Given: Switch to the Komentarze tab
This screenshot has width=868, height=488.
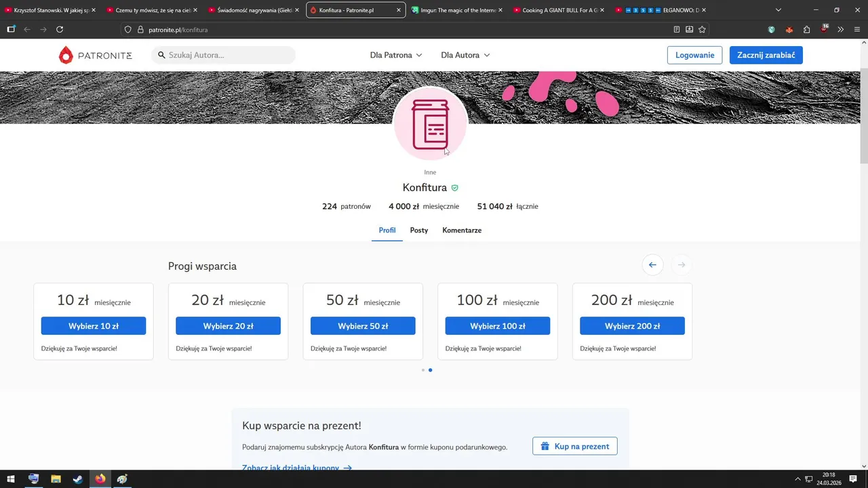Looking at the screenshot, I should (462, 230).
